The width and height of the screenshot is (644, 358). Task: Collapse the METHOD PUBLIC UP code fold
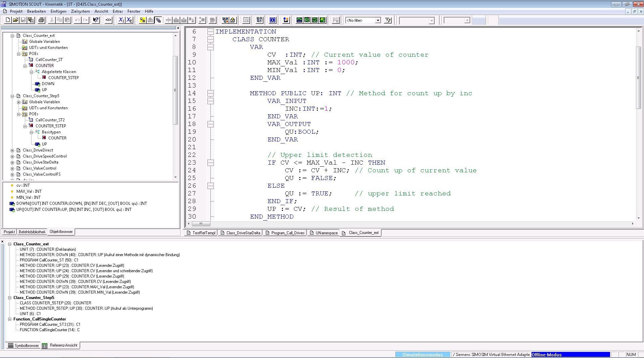click(x=210, y=93)
